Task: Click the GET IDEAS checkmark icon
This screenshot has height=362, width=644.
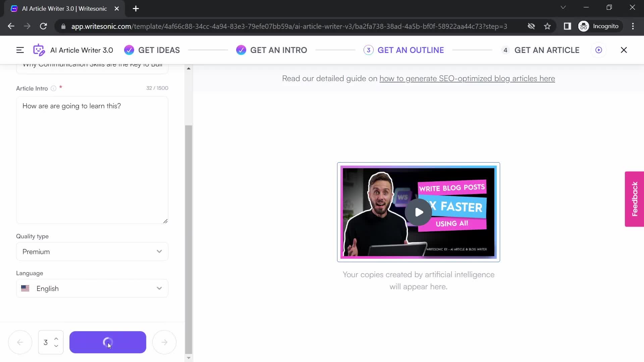Action: (x=129, y=50)
